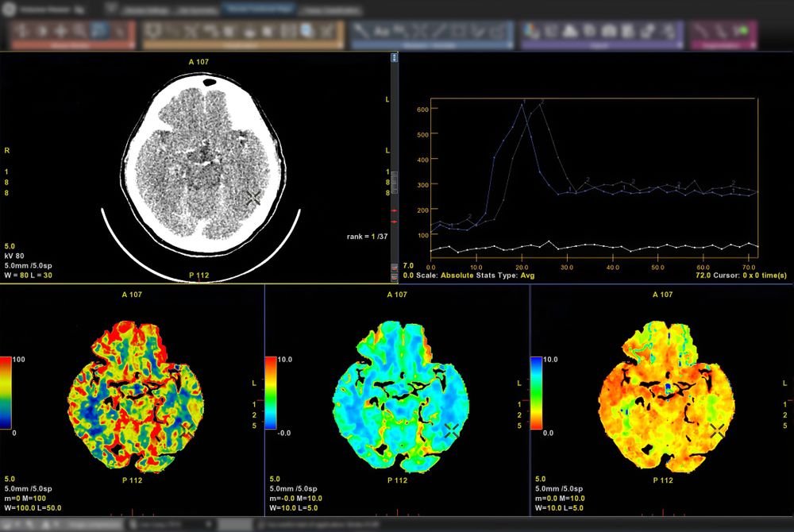Click the top button of the CT slice scrollbar
The image size is (794, 532).
tap(394, 58)
